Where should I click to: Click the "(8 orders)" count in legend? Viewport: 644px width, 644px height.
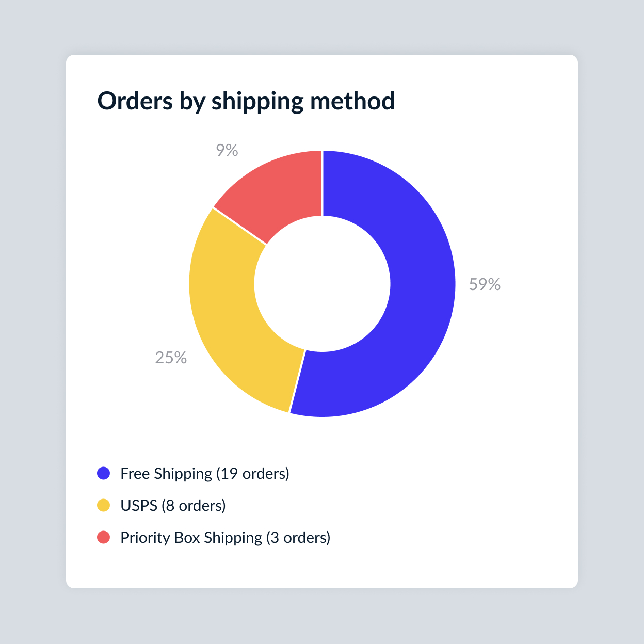(x=194, y=505)
